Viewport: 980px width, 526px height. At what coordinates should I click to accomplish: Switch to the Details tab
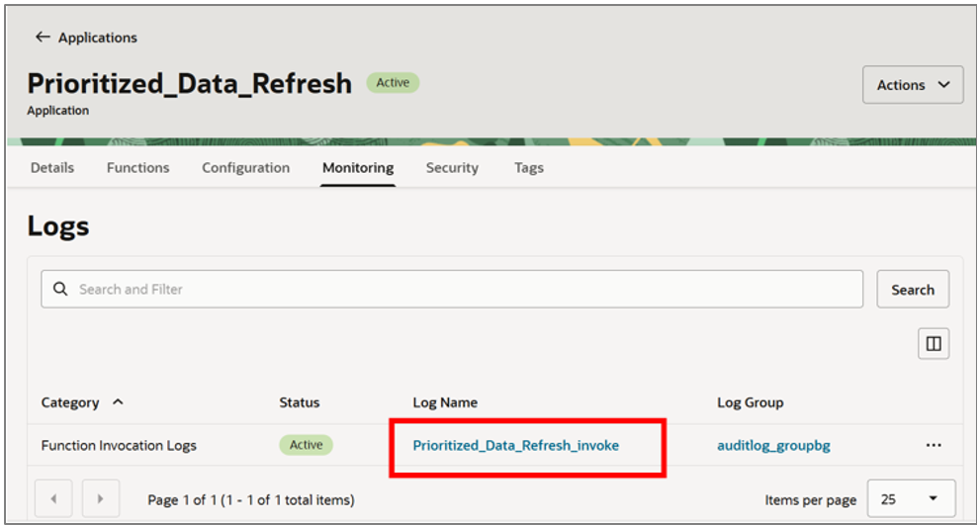pyautogui.click(x=52, y=168)
